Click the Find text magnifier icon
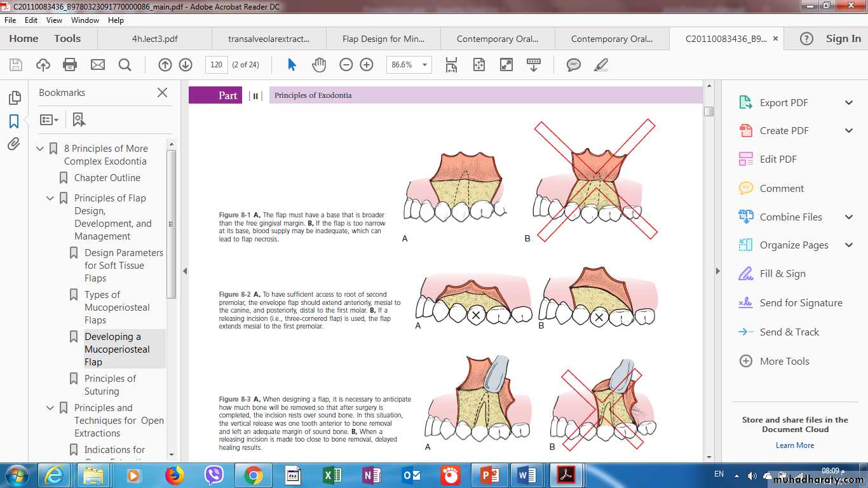868x488 pixels. click(125, 65)
